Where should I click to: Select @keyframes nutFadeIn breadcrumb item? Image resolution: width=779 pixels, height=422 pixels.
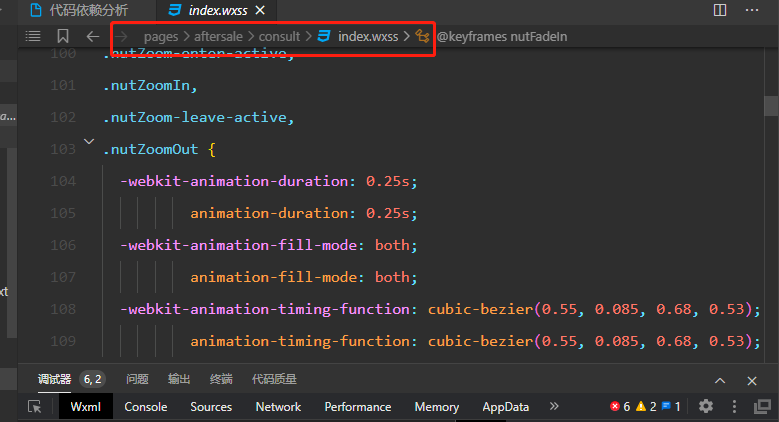pyautogui.click(x=502, y=37)
